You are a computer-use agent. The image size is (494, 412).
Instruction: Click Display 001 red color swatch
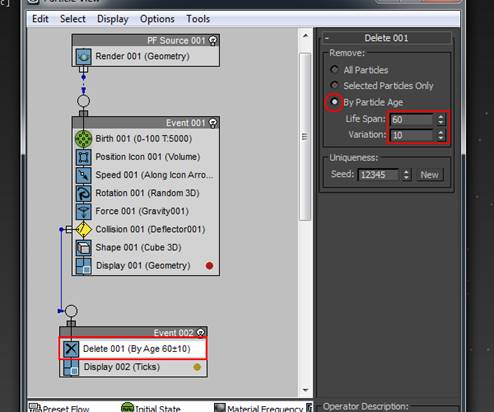coord(209,266)
